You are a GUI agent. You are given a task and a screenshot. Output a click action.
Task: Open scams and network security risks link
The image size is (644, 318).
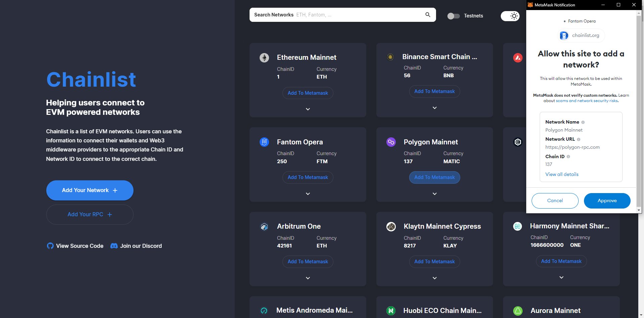pos(587,101)
